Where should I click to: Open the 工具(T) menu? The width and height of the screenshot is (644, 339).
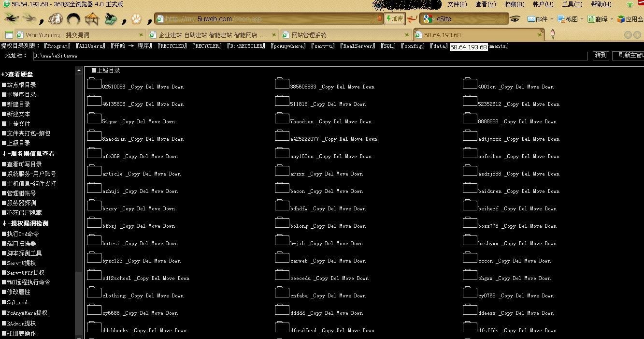tap(572, 4)
